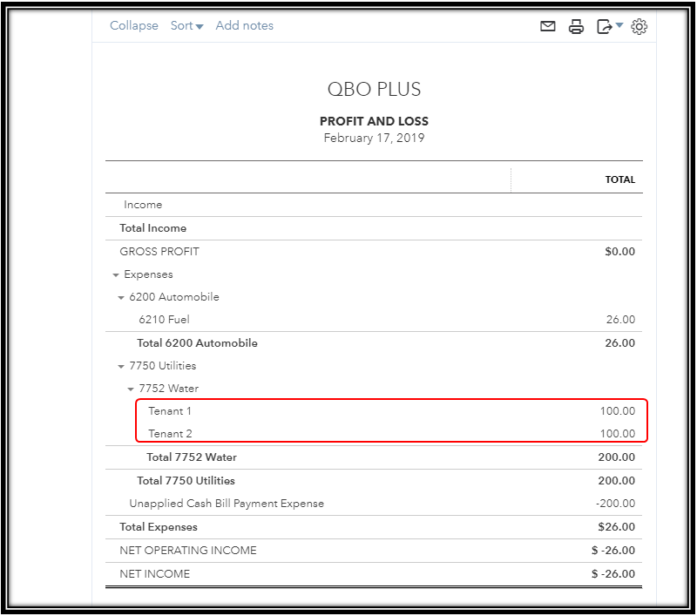This screenshot has width=697, height=616.
Task: Open Unapplied Cash Bill Payment amount
Action: (x=616, y=504)
